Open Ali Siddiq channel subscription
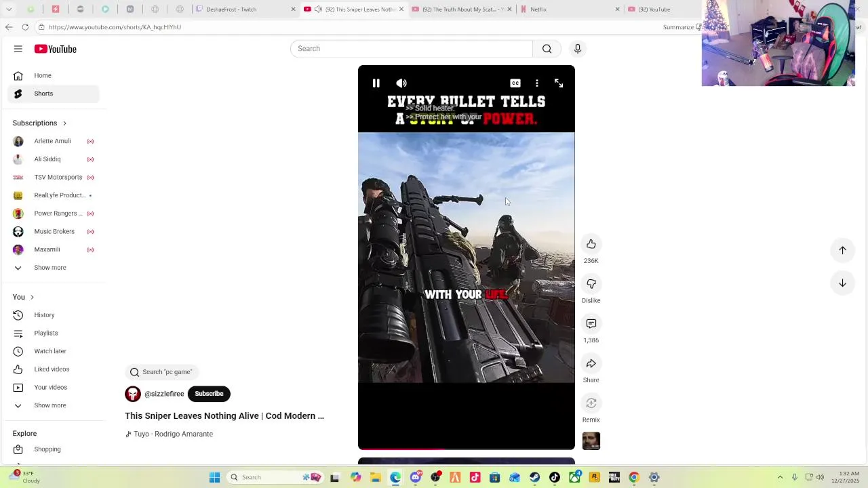The width and height of the screenshot is (868, 488). click(54, 159)
